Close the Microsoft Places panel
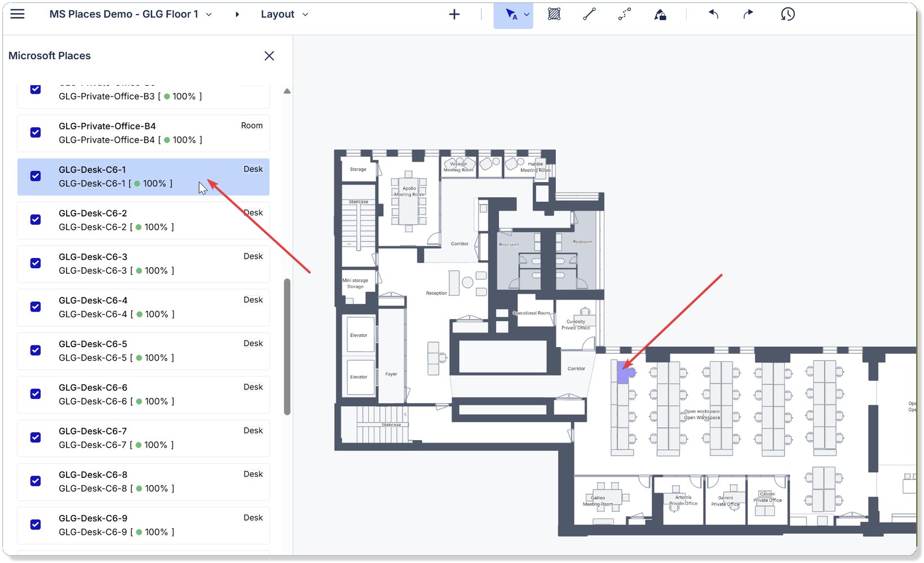The width and height of the screenshot is (924, 563). point(269,56)
